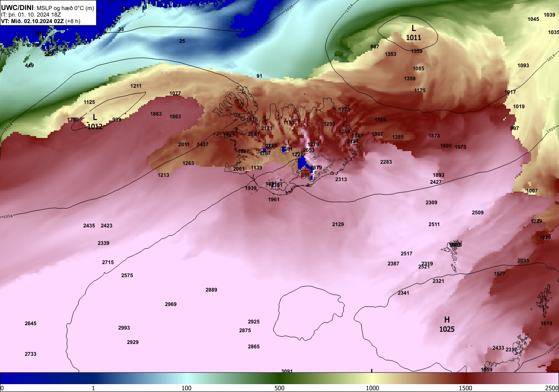Click the height value 1175
Screen dimensions: 559x392
[420, 90]
